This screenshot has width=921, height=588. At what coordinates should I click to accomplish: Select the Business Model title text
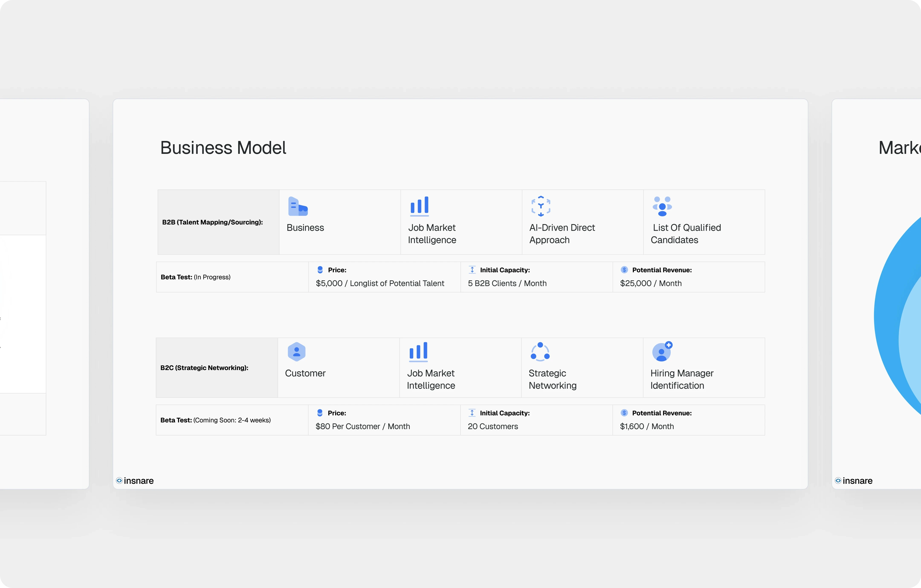tap(223, 148)
